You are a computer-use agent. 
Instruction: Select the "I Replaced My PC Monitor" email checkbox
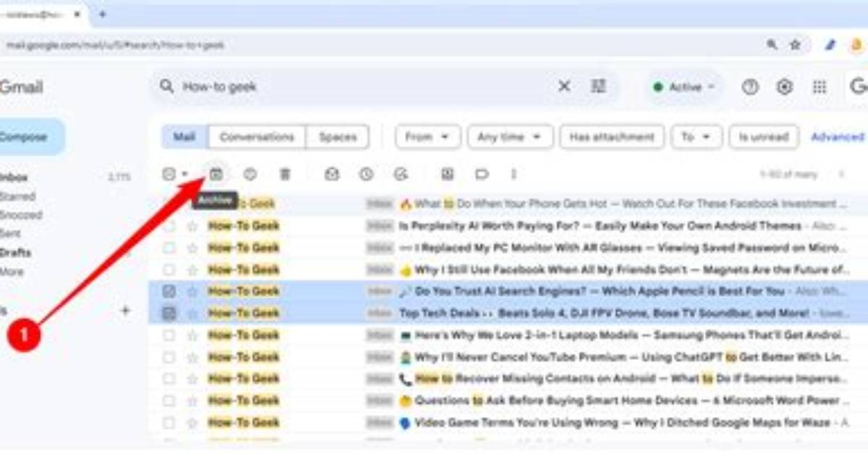[169, 248]
